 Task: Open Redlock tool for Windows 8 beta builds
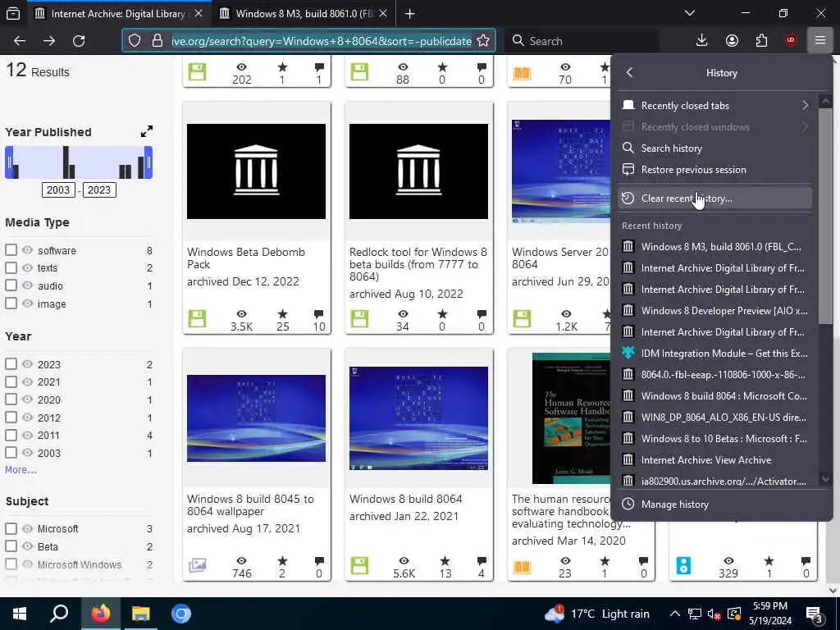point(418,264)
